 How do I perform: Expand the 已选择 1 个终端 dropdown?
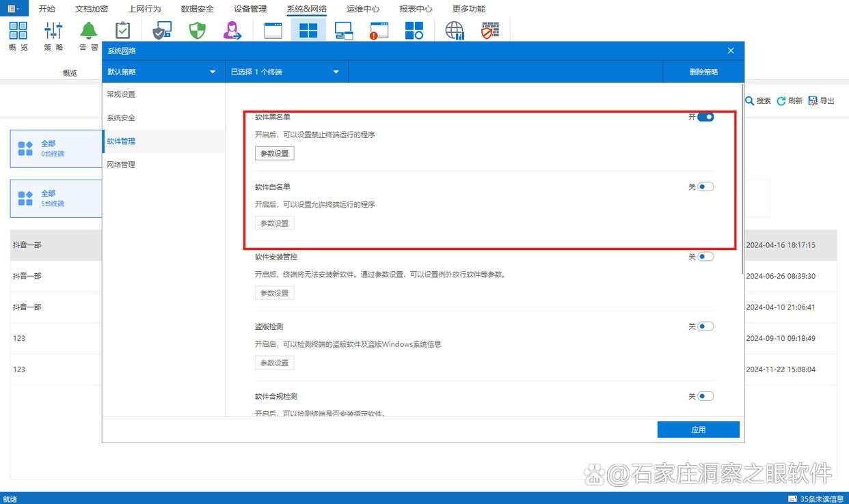tap(286, 71)
